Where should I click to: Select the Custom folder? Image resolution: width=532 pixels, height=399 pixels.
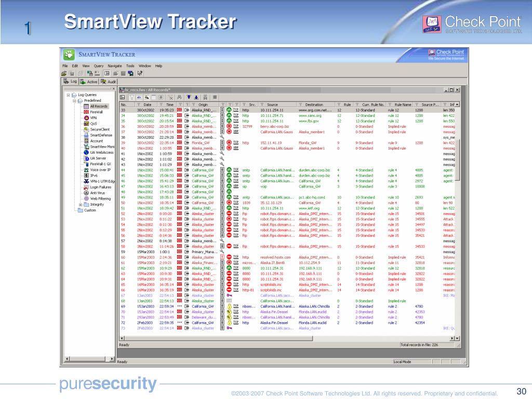click(x=90, y=210)
